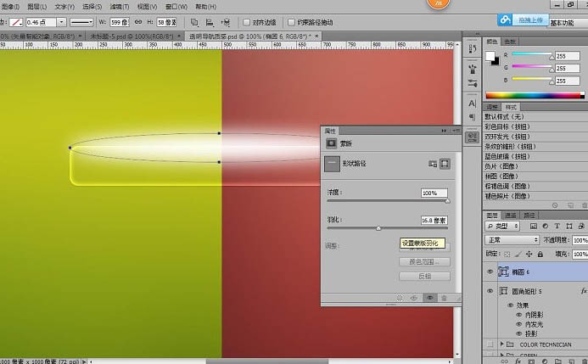Open the 选择(S) menu

pos(92,7)
